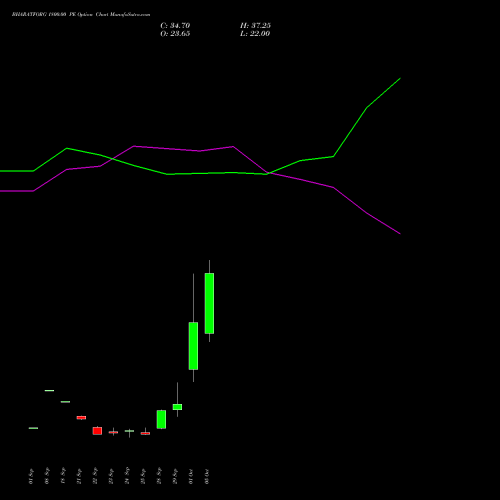The image size is (500, 500).
Task: Click the 01 Oct date axis label
Action: pyautogui.click(x=191, y=476)
